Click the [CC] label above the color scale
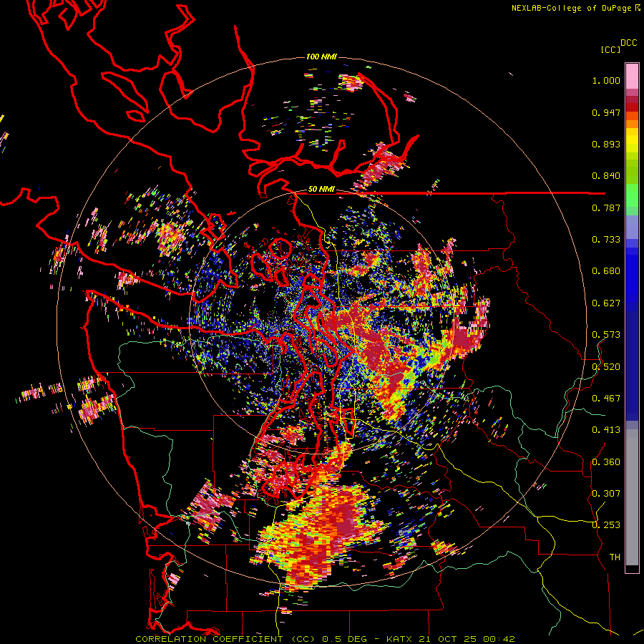 [x=611, y=49]
